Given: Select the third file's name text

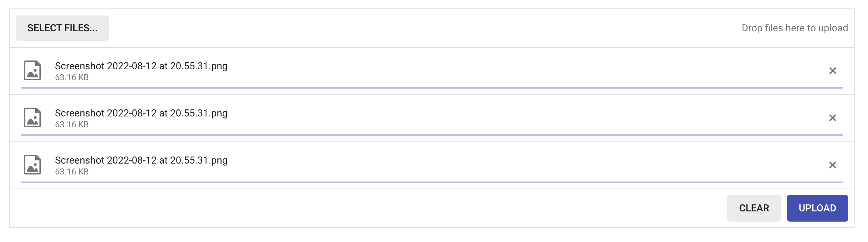Looking at the screenshot, I should [x=141, y=160].
